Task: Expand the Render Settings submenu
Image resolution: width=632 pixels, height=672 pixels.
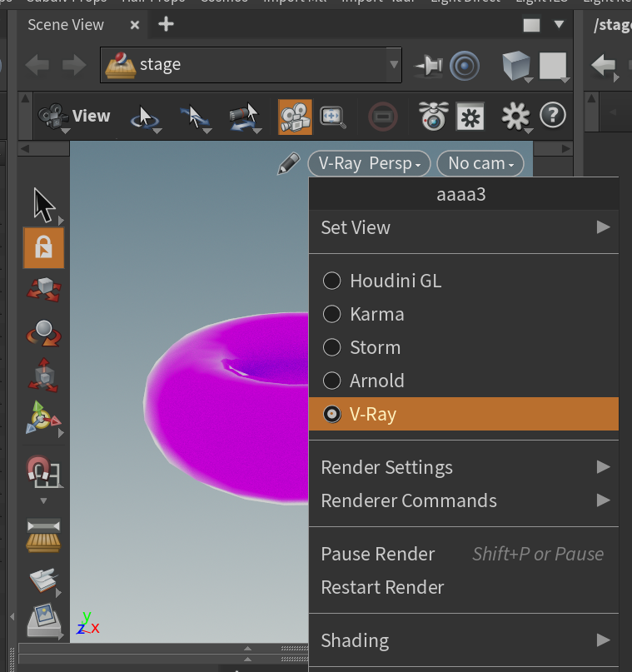Action: 464,467
